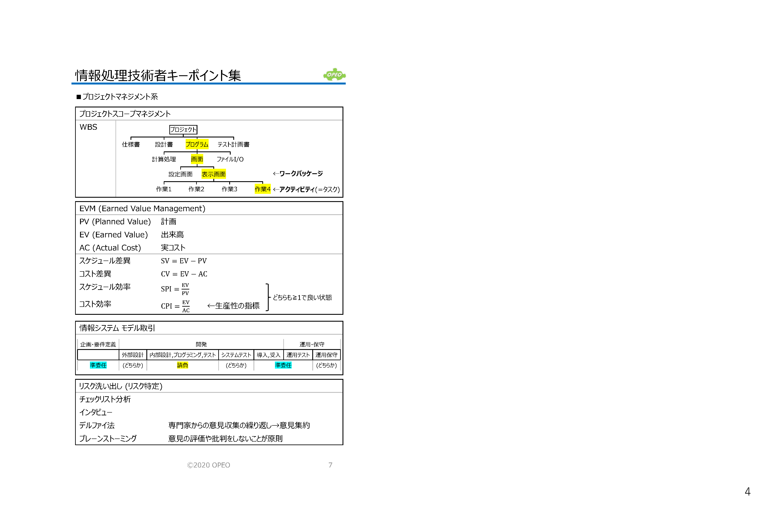Viewport: 758px width, 532px height.
Task: Click the green OPEO logo
Action: click(x=334, y=75)
